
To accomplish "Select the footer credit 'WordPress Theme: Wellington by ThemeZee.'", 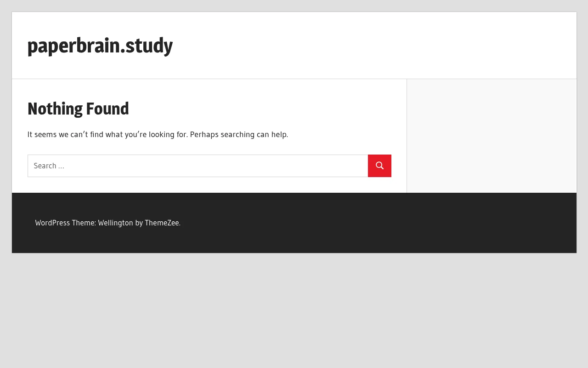I will [x=108, y=223].
